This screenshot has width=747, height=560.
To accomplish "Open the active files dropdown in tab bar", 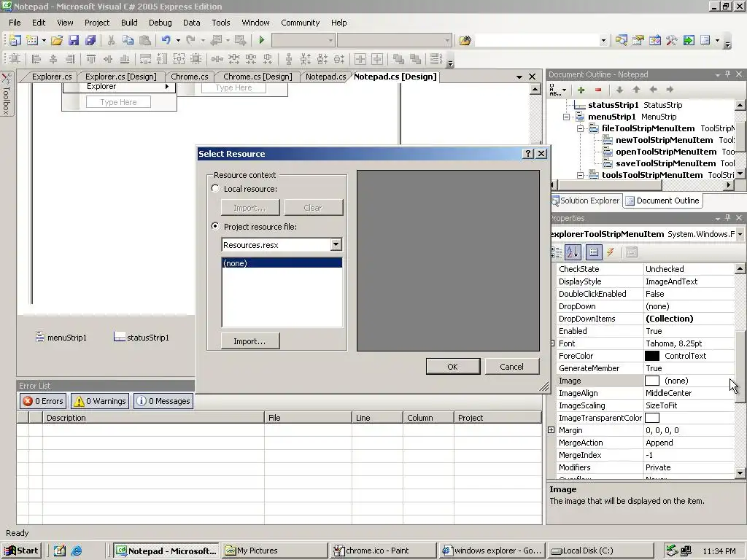I will click(519, 77).
